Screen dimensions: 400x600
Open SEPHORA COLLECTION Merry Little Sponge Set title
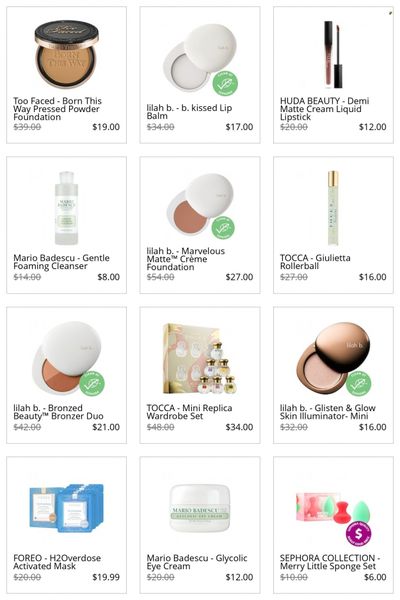pos(328,562)
